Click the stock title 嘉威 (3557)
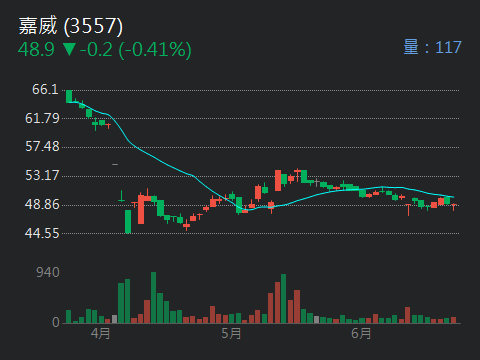Viewport: 480px width, 360px height. tap(71, 26)
